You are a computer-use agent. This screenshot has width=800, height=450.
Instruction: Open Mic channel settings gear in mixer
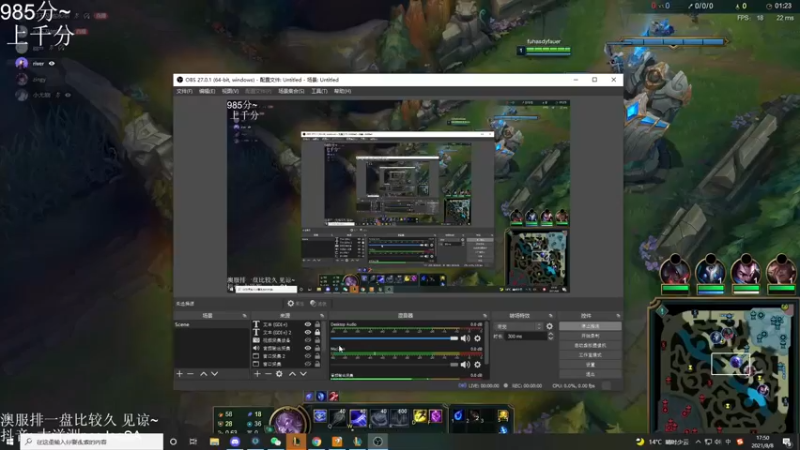[x=478, y=364]
